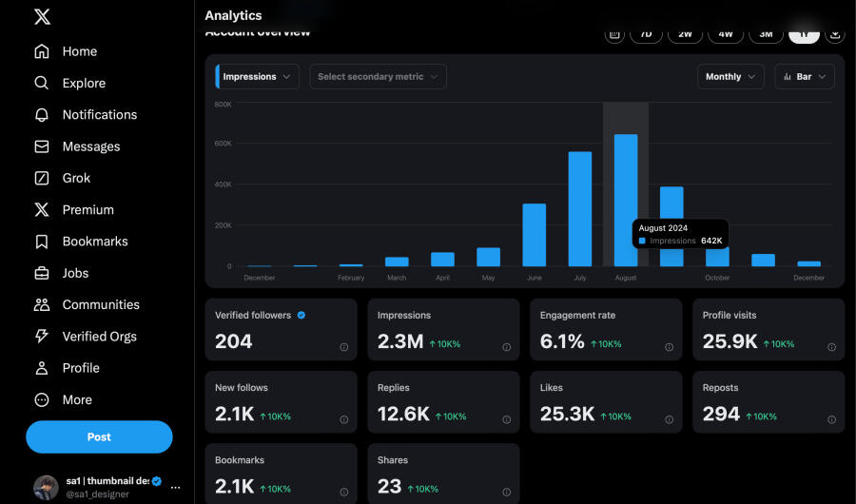Image resolution: width=856 pixels, height=504 pixels.
Task: Click the 25.9K profile visits value
Action: click(x=730, y=341)
